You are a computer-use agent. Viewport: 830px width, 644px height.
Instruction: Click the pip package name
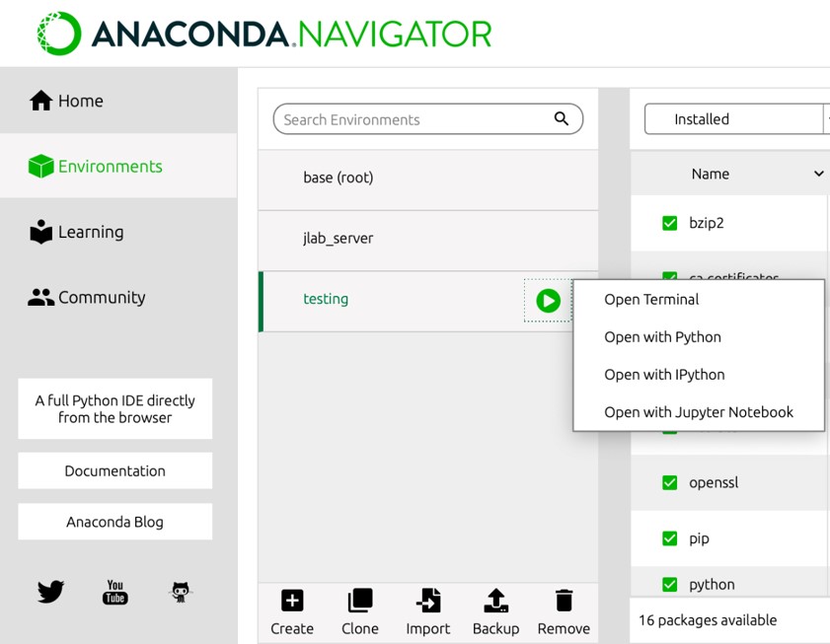[x=699, y=538]
